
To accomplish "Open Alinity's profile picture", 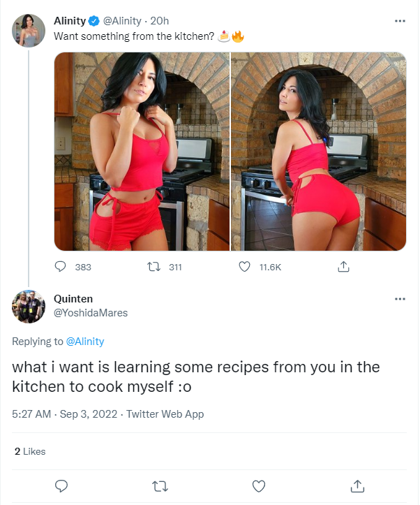I will (x=29, y=31).
